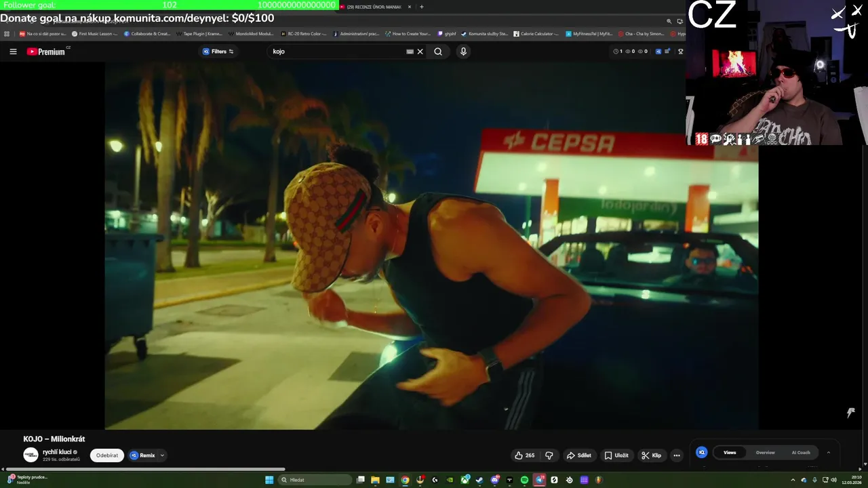This screenshot has width=868, height=488.
Task: Like the video (265 likes)
Action: [524, 455]
